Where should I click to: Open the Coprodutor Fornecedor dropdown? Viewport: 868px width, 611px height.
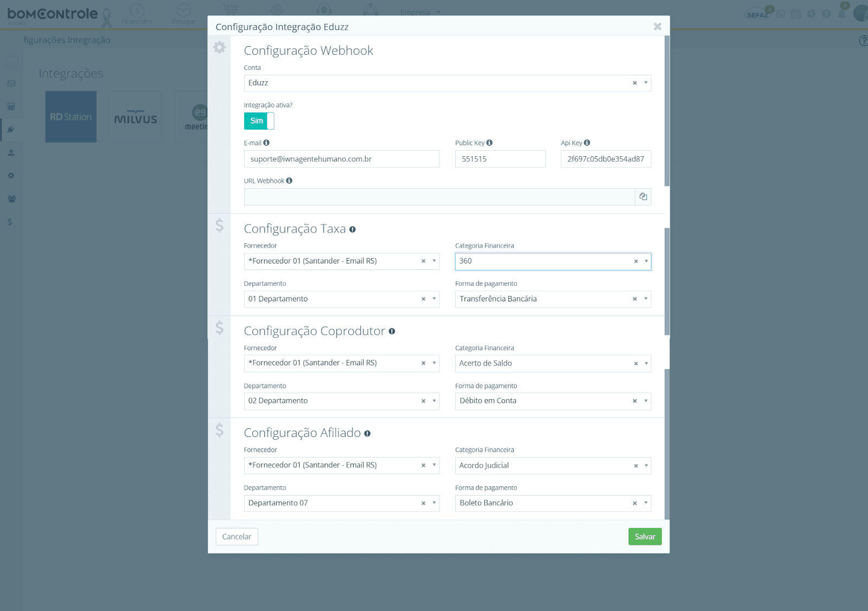coord(434,363)
